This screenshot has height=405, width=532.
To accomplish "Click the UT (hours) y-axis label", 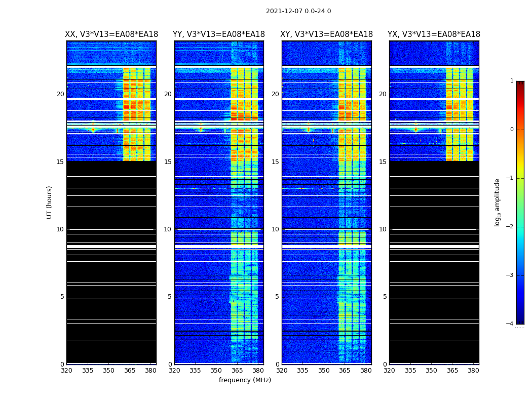I will [x=50, y=202].
